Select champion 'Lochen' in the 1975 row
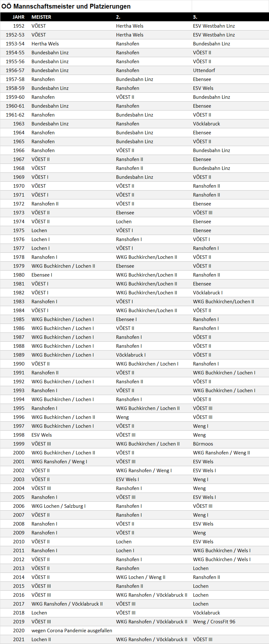Viewport: 269px width, 644px height. (x=39, y=231)
